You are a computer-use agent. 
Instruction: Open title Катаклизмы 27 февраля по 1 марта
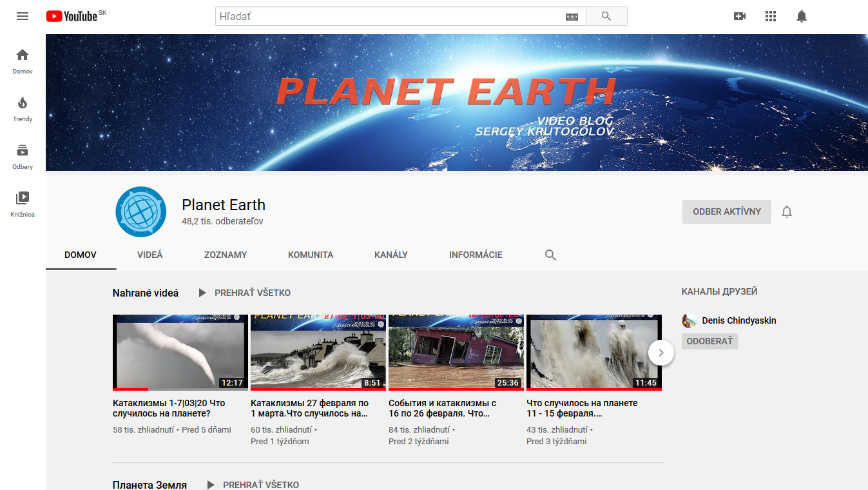point(309,408)
